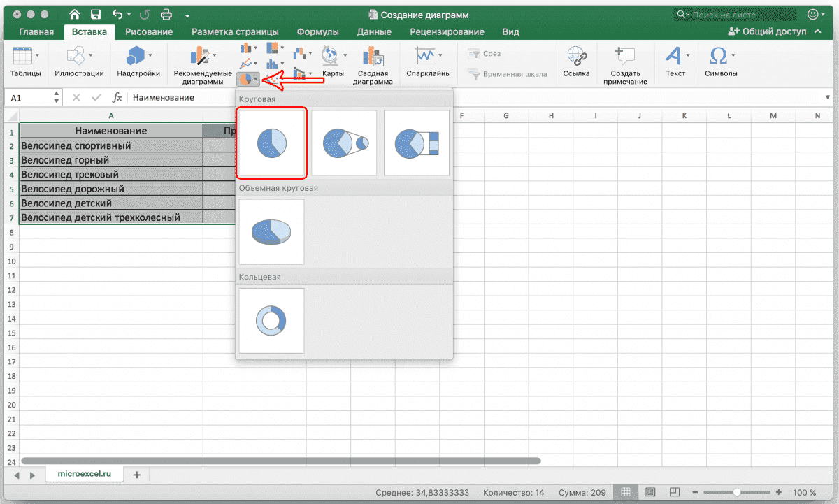Image resolution: width=839 pixels, height=504 pixels.
Task: Switch to normal grid view
Action: click(x=626, y=492)
